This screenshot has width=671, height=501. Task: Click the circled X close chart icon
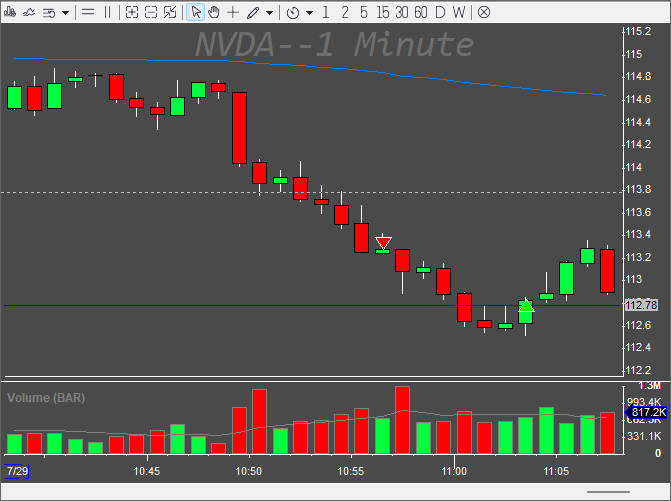(484, 12)
